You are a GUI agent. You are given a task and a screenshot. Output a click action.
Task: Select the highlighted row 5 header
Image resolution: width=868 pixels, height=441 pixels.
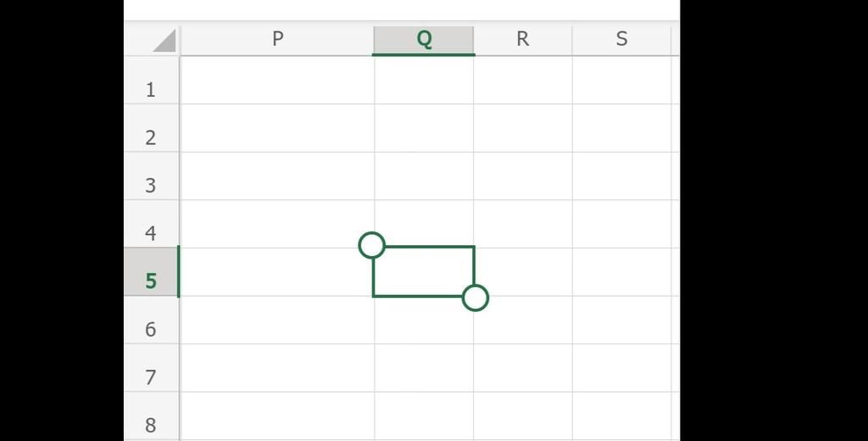tap(151, 281)
